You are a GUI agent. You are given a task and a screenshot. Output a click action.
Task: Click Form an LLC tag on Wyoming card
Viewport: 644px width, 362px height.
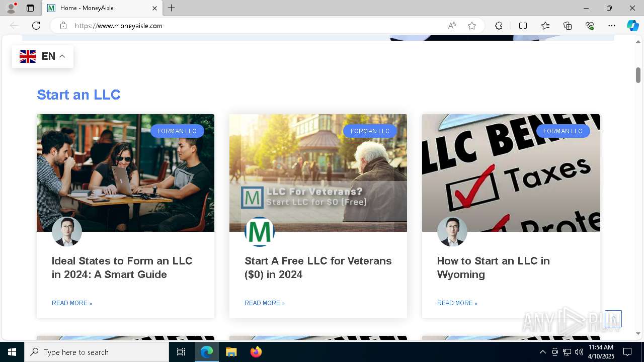point(562,131)
